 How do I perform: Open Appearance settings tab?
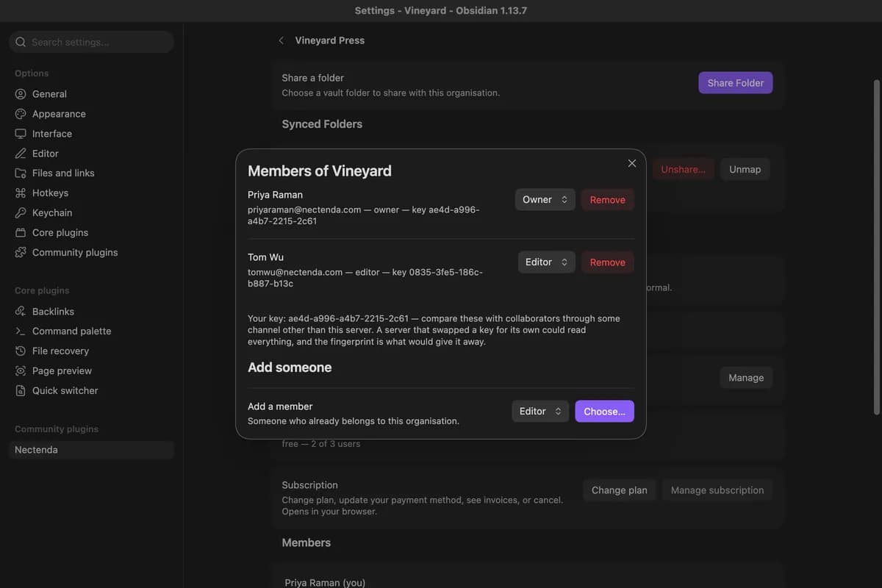coord(91,114)
